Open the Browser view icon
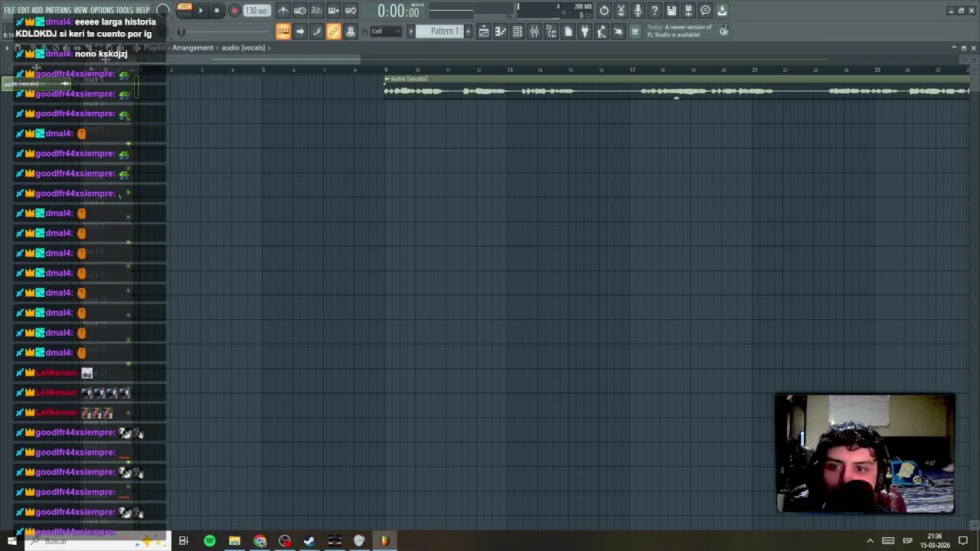Image resolution: width=980 pixels, height=551 pixels. (x=551, y=31)
